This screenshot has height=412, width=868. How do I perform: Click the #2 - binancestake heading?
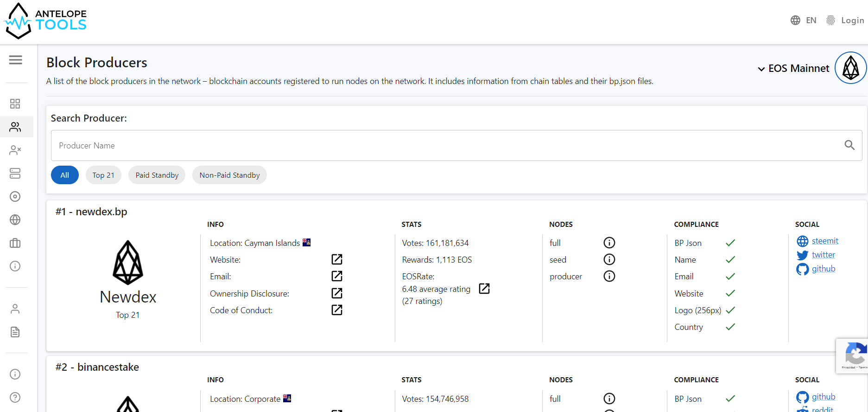coord(97,367)
